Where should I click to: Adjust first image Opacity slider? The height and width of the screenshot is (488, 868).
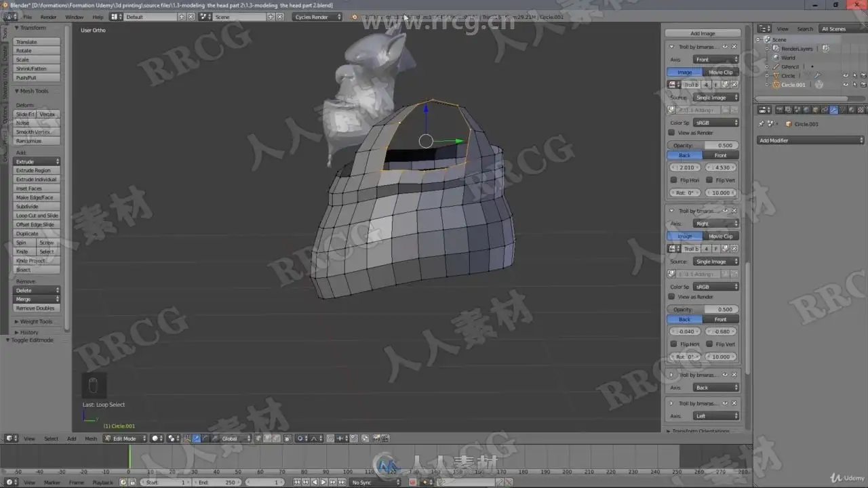click(703, 146)
